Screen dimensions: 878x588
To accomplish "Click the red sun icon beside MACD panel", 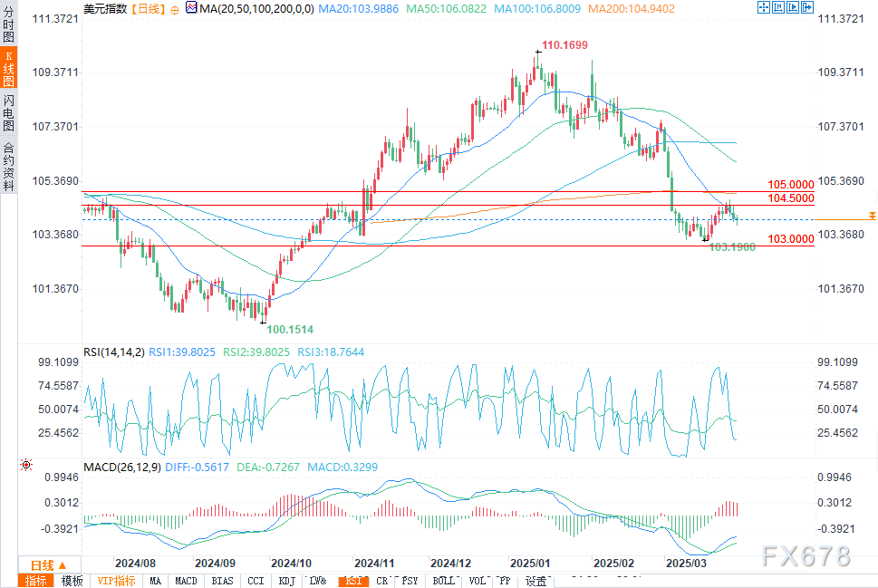I will tap(26, 465).
